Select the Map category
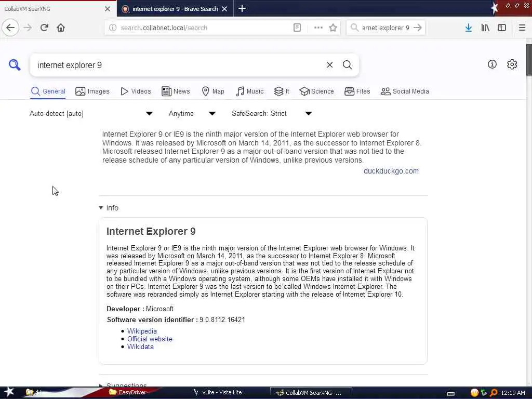532x399 pixels. coord(213,91)
